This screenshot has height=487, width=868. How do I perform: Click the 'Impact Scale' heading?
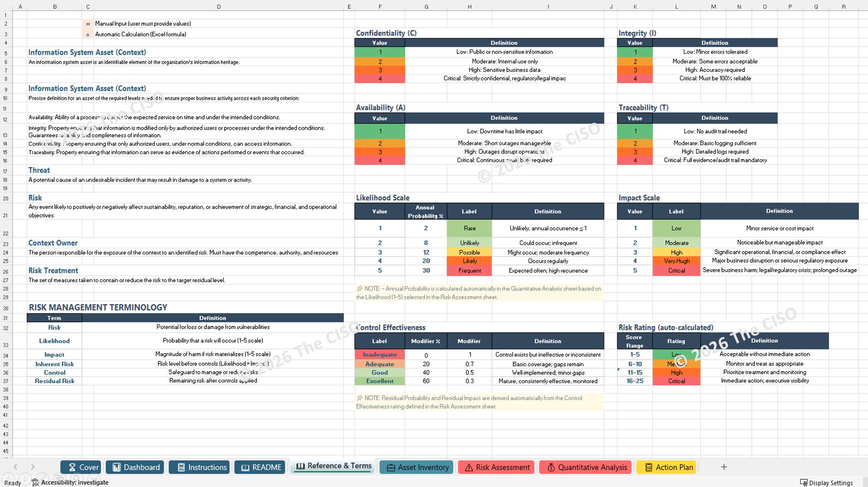[639, 198]
